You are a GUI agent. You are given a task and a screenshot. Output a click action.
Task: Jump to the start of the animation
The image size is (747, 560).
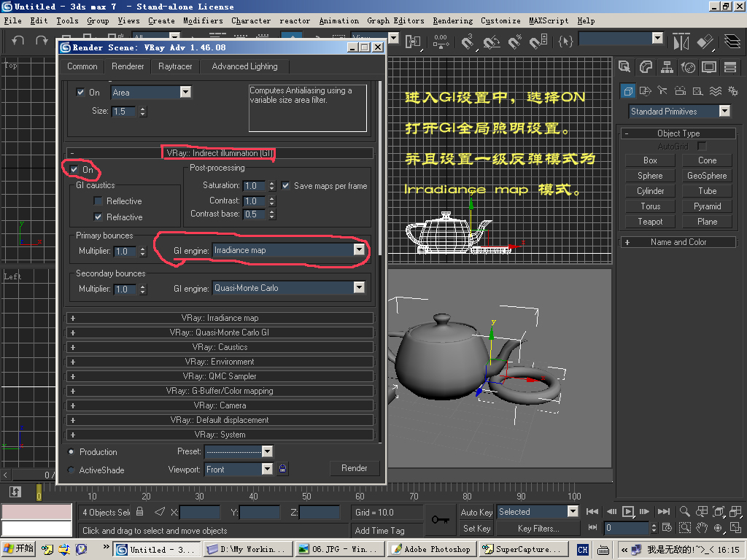(x=592, y=512)
